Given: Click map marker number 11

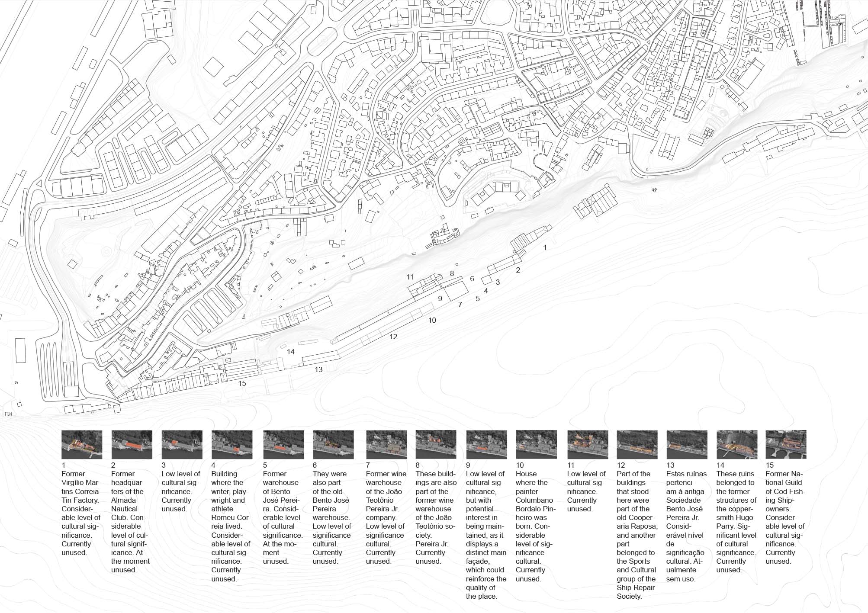Looking at the screenshot, I should pyautogui.click(x=410, y=277).
